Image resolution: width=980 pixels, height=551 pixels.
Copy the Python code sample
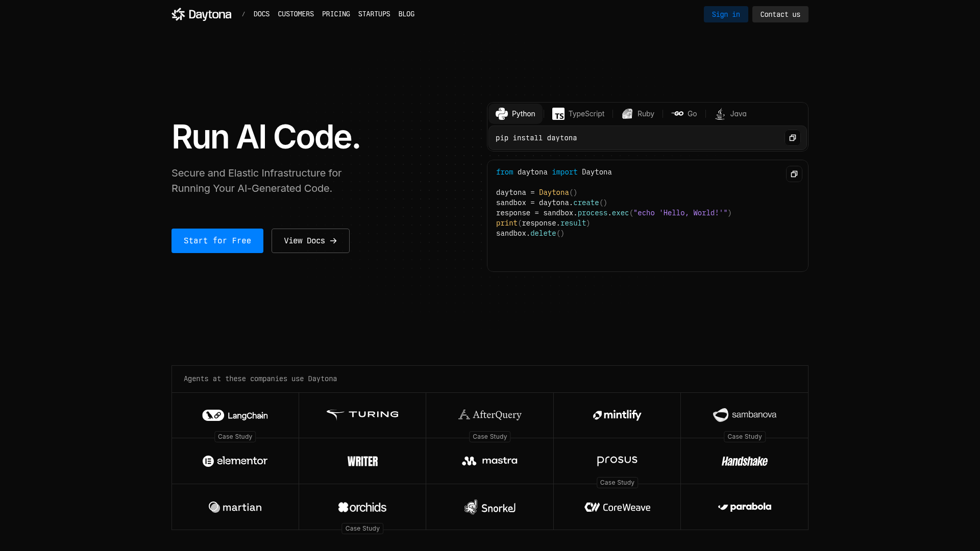(794, 174)
